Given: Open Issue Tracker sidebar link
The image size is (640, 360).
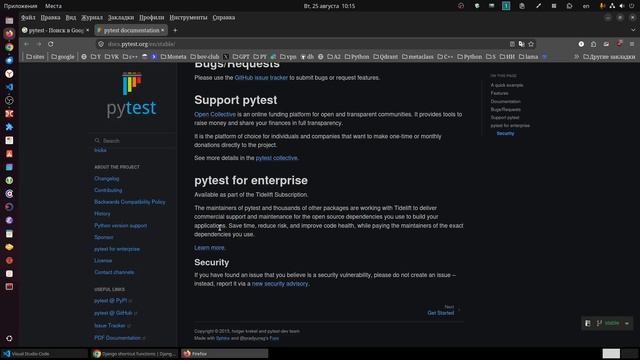Looking at the screenshot, I should click(x=112, y=326).
